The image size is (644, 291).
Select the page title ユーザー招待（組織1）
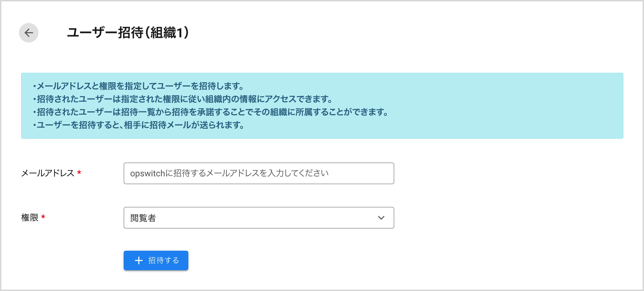pyautogui.click(x=128, y=32)
